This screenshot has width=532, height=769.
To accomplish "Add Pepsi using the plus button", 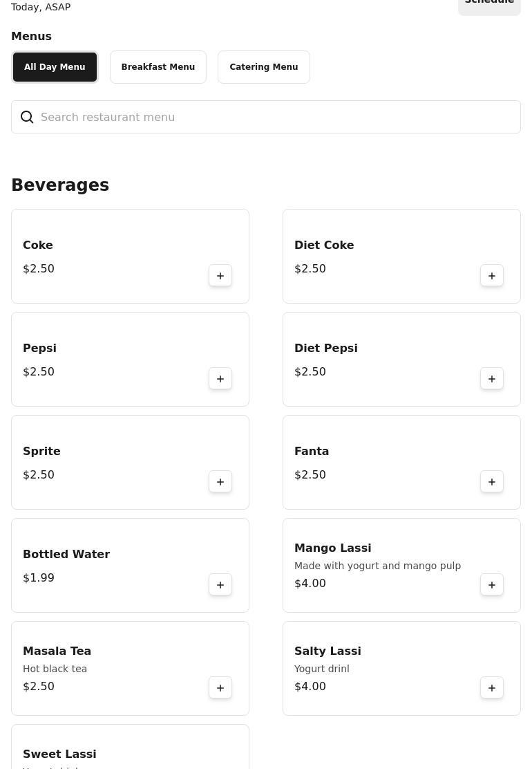I will point(220,378).
